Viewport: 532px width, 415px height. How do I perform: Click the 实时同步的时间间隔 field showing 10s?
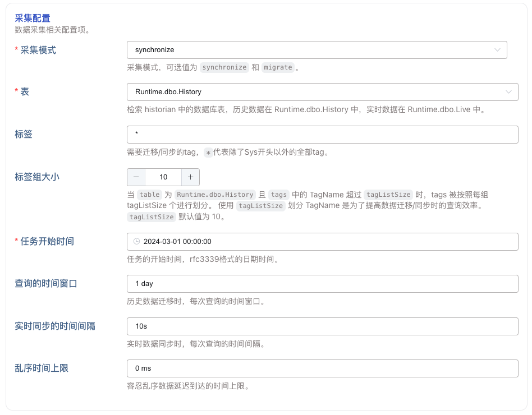click(322, 326)
